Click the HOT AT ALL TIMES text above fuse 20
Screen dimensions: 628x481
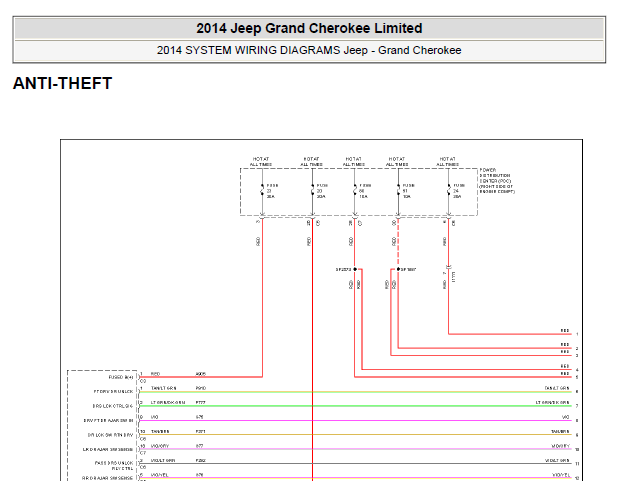pos(311,162)
